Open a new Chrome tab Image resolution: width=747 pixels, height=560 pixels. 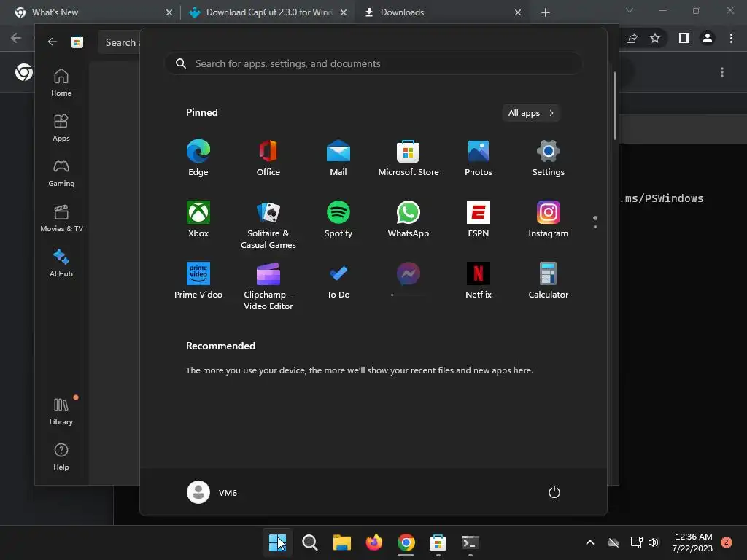click(x=546, y=12)
